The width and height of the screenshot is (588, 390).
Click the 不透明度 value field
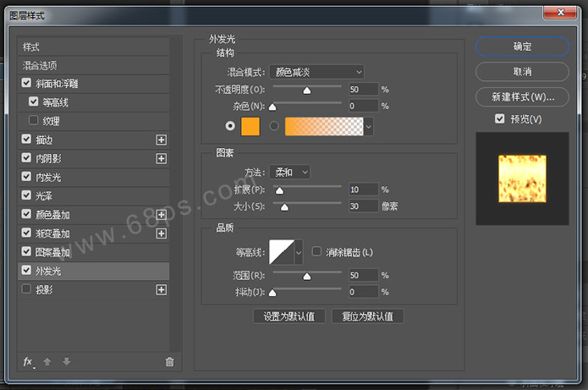pos(363,89)
